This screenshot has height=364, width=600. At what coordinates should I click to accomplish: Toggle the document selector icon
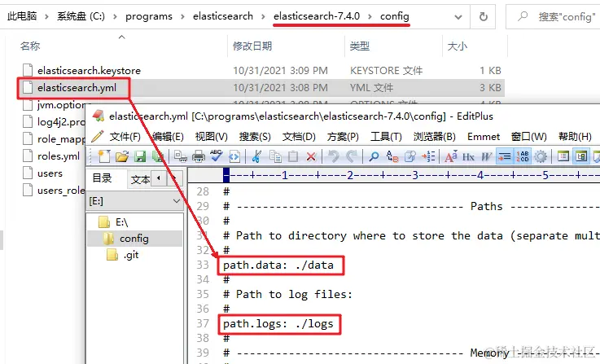(x=580, y=156)
